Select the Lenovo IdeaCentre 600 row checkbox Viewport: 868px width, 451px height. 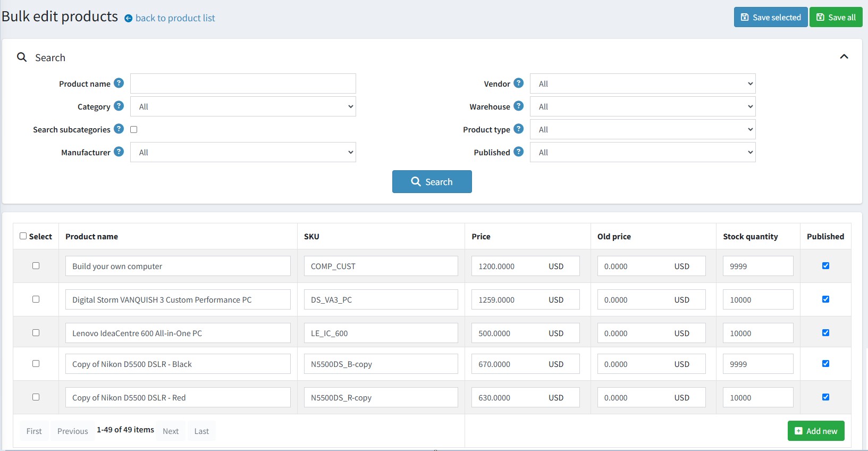tap(36, 333)
